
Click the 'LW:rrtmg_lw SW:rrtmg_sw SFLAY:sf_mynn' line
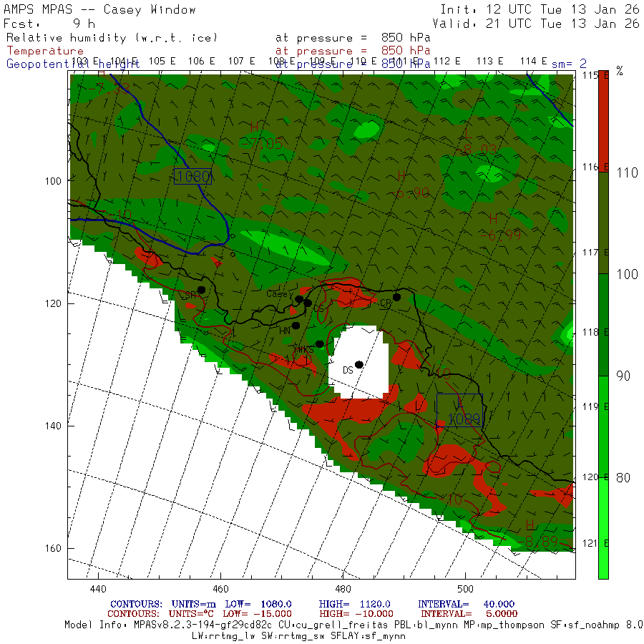click(x=298, y=636)
